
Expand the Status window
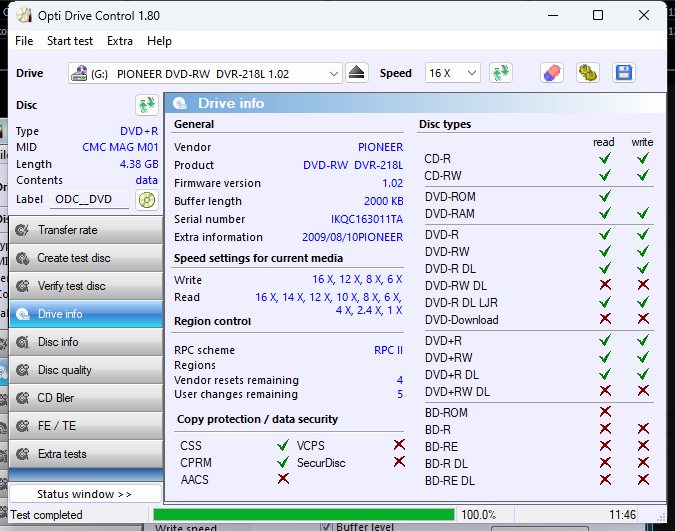tap(85, 494)
